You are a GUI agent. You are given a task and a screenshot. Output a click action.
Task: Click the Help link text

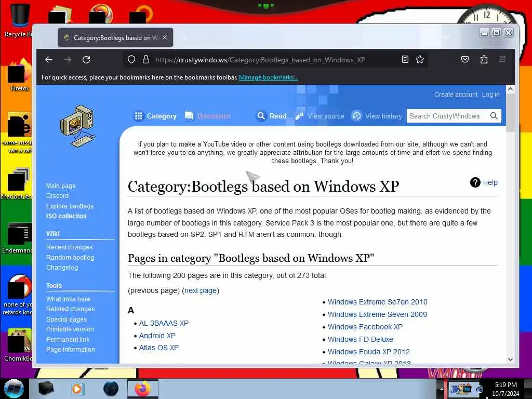pyautogui.click(x=490, y=182)
